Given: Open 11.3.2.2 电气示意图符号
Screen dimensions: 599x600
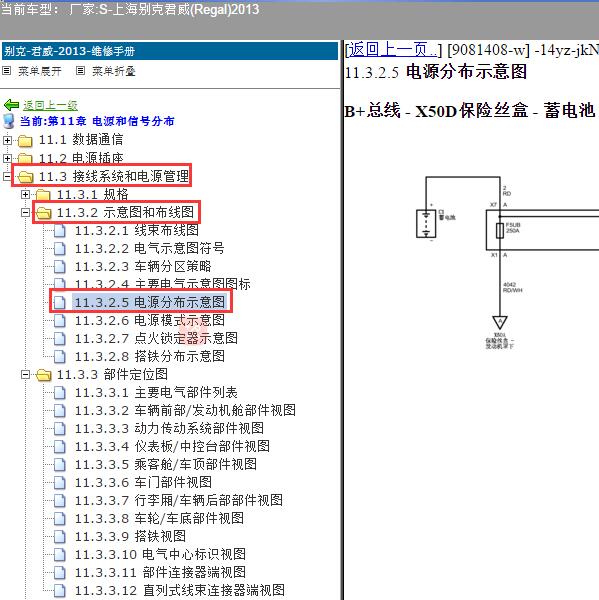Looking at the screenshot, I should tap(149, 249).
